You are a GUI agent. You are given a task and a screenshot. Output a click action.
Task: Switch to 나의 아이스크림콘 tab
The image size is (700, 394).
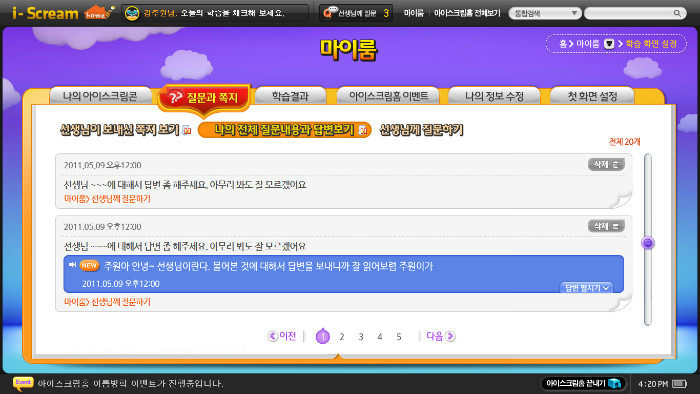coord(100,95)
